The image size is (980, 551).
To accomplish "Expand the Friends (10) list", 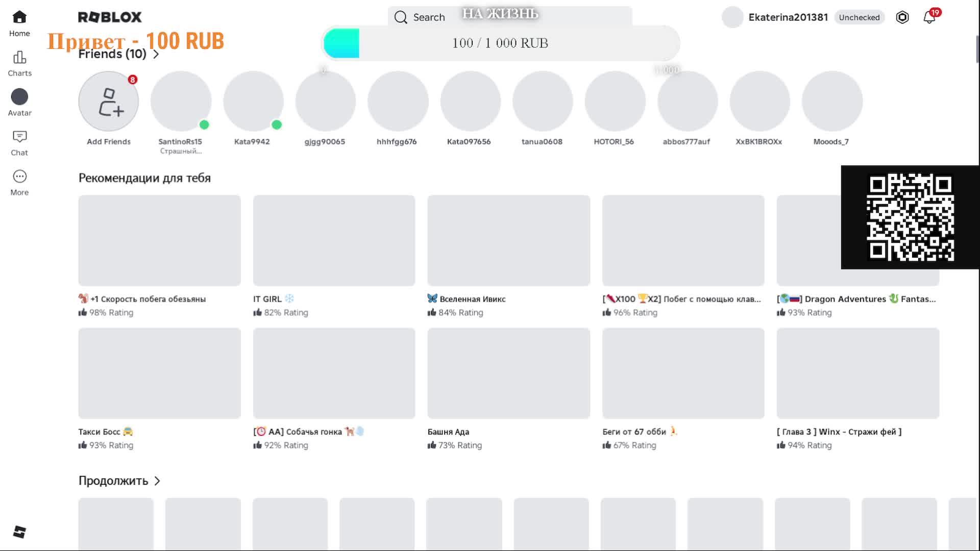I will 119,54.
